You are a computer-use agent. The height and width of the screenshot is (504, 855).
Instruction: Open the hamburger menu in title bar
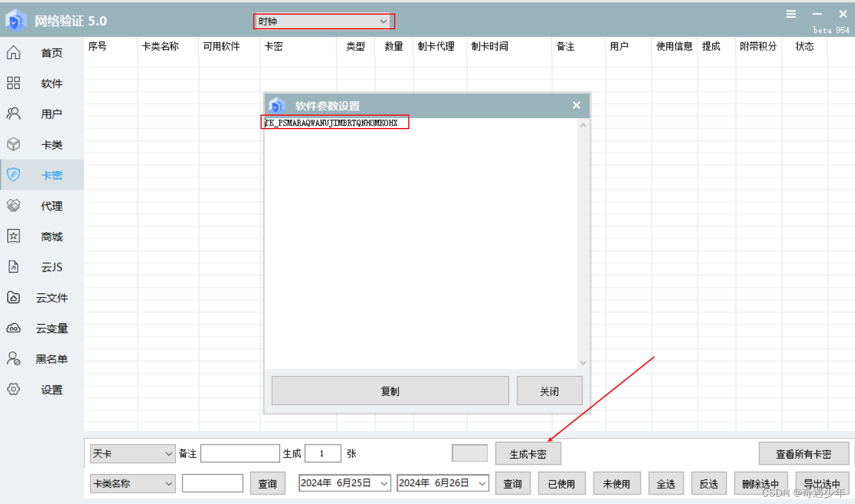791,14
